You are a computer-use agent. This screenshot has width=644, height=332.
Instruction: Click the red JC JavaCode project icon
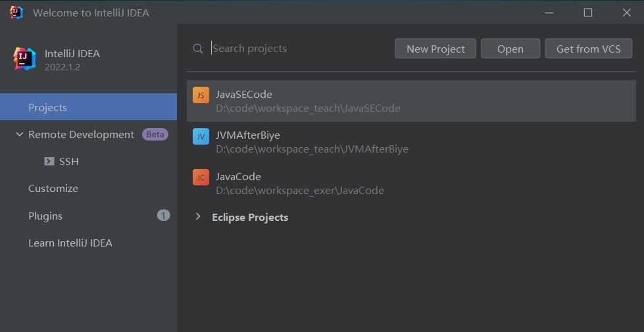(x=201, y=178)
